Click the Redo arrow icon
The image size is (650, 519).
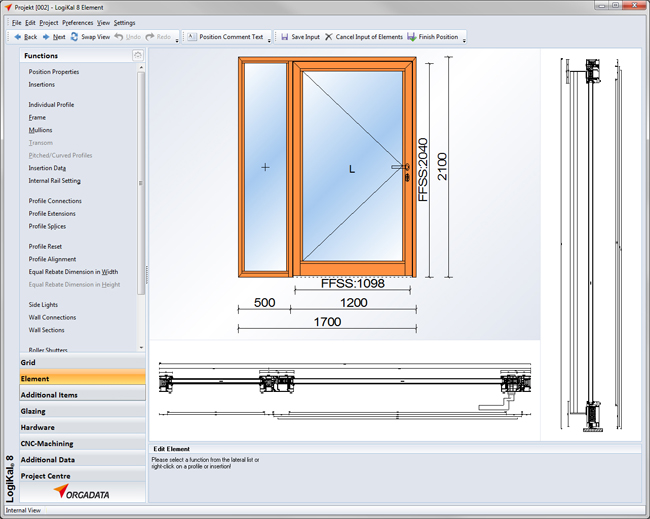(x=150, y=36)
